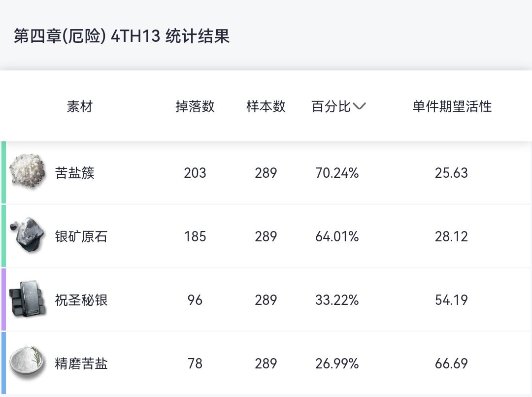
Task: Open the 祝圣秘银 material name link
Action: click(81, 300)
